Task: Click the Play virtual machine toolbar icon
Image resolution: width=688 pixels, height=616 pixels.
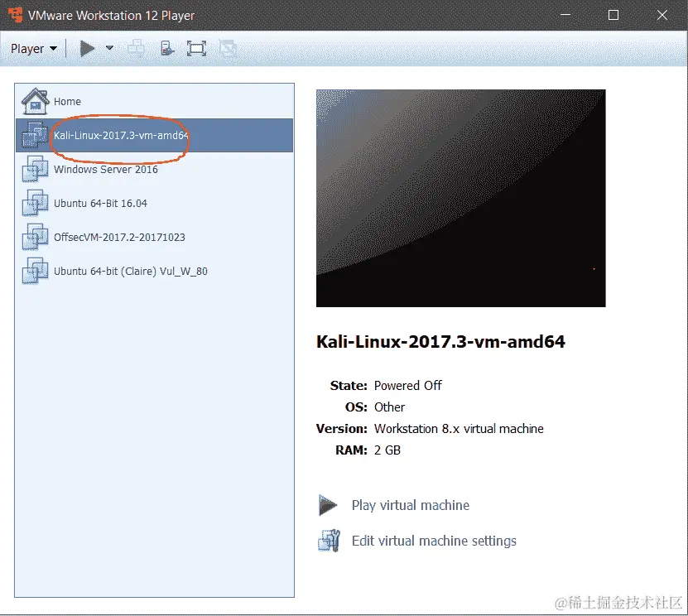Action: tap(87, 48)
